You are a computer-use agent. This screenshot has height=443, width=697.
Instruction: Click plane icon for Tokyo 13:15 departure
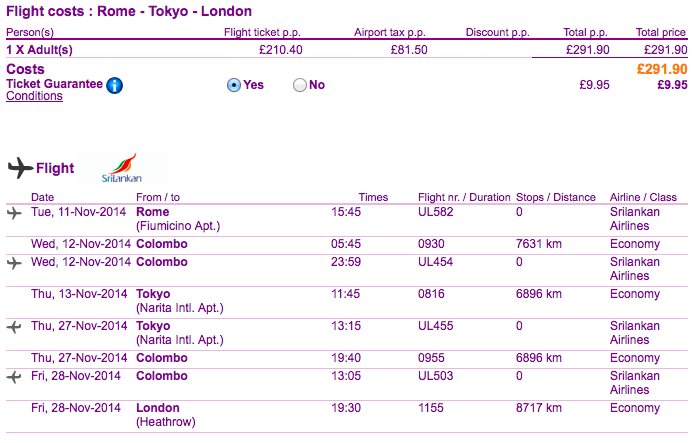pos(14,327)
